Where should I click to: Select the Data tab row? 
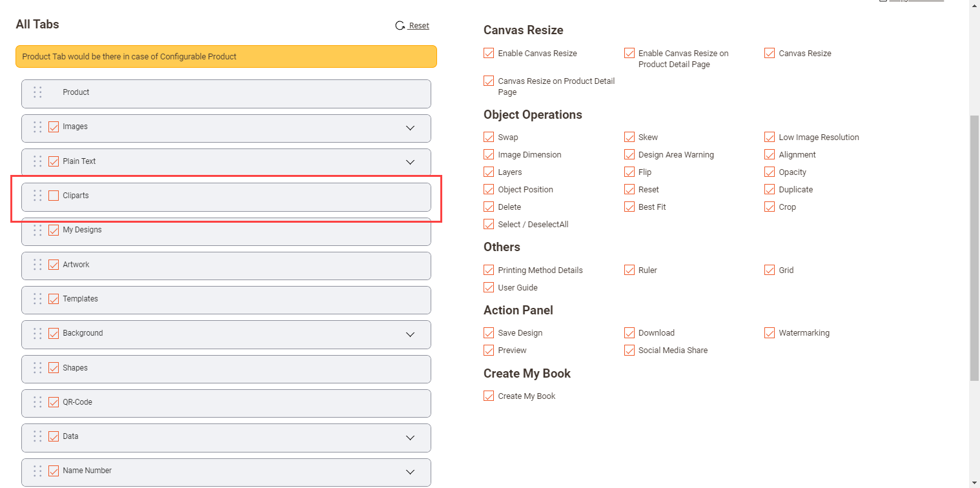226,437
